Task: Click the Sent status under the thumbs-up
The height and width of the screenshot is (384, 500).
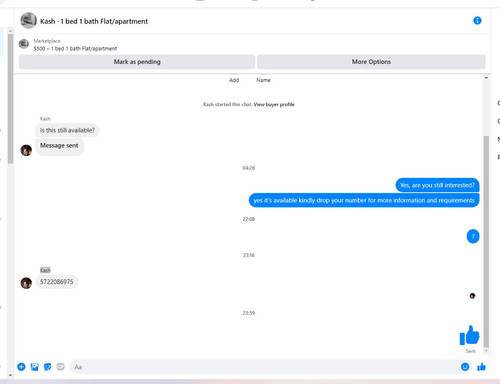Action: pos(471,351)
